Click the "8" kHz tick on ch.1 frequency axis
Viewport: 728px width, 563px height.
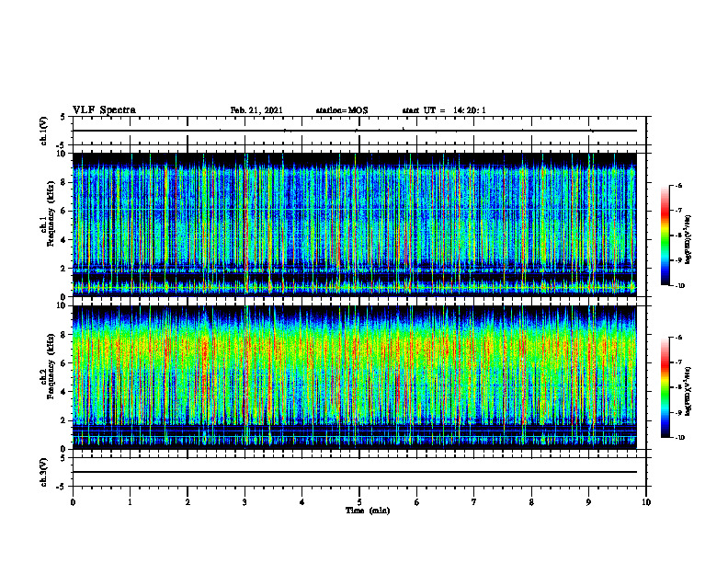coord(64,182)
